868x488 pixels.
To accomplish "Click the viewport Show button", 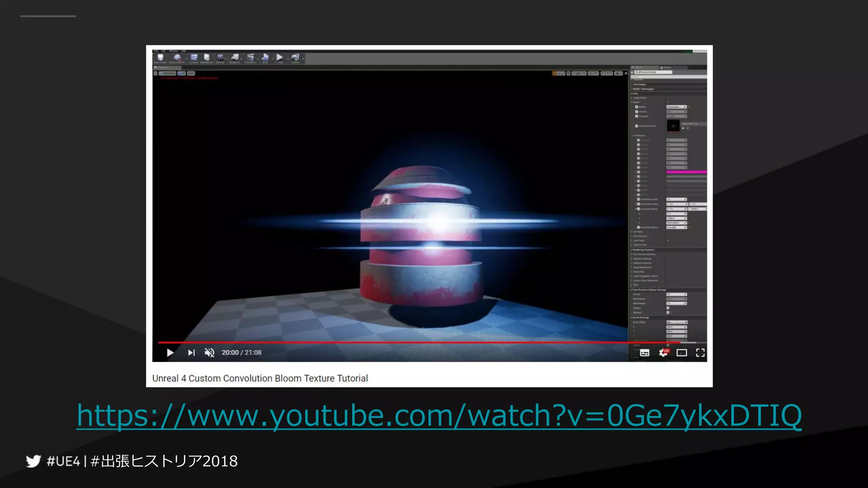I will pos(191,73).
